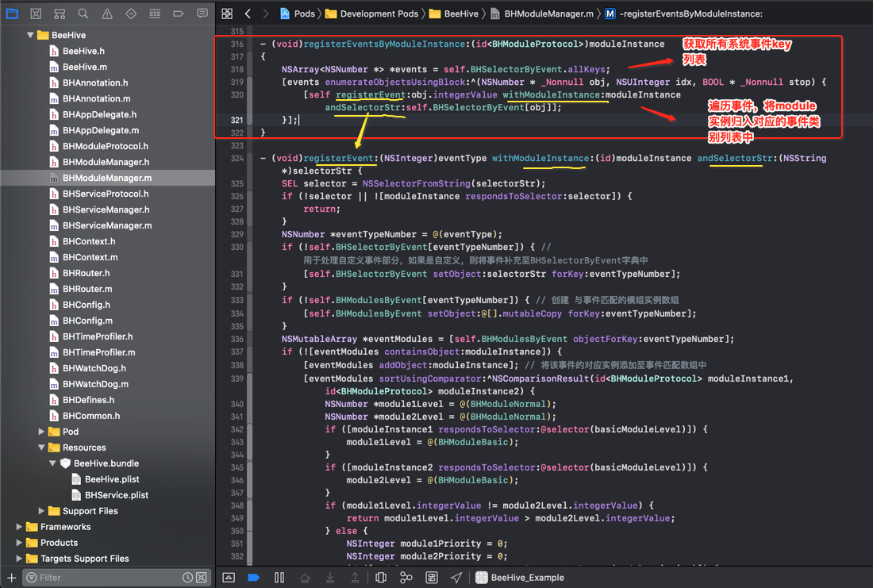This screenshot has width=873, height=588.
Task: Pause program execution
Action: click(279, 578)
